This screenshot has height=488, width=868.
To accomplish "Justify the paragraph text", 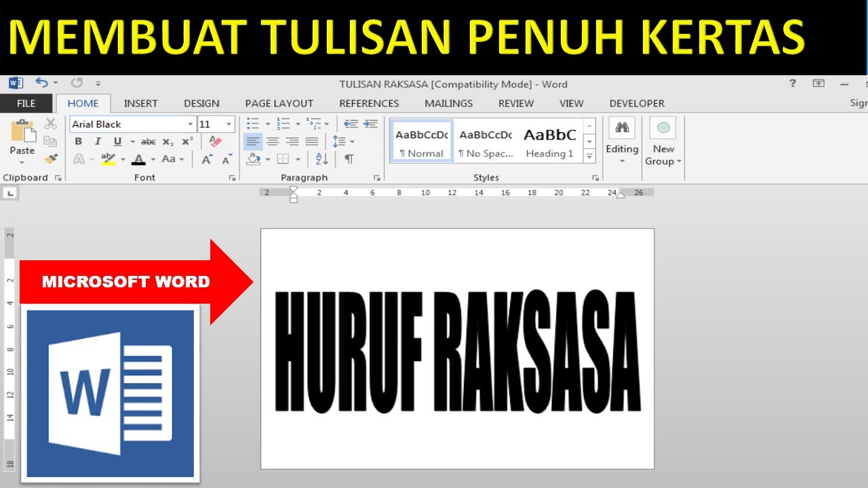I will (312, 142).
